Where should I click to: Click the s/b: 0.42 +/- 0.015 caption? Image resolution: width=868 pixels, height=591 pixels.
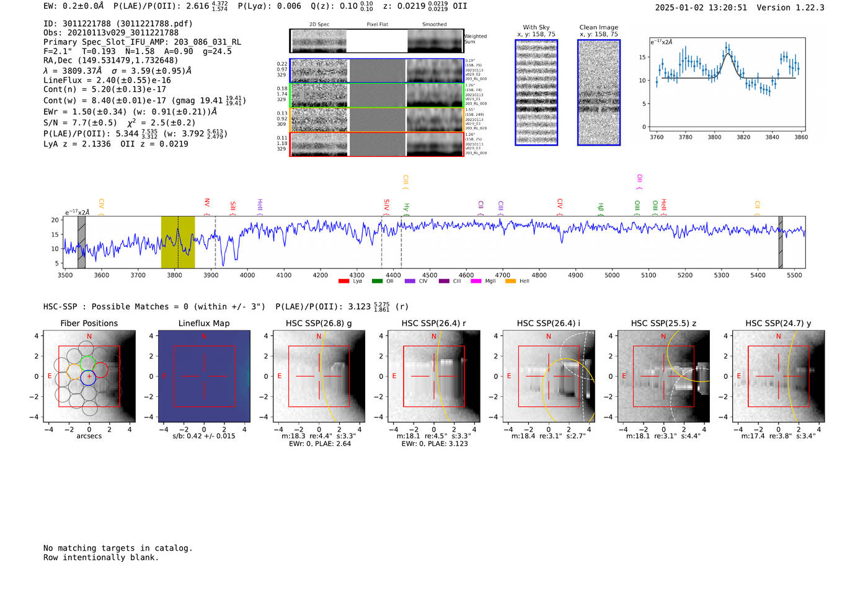coord(204,436)
